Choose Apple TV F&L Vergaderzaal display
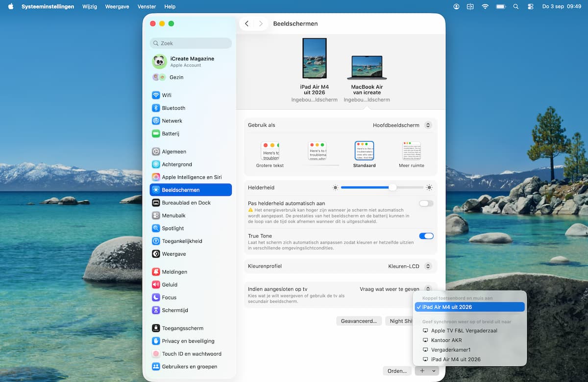 pos(470,331)
